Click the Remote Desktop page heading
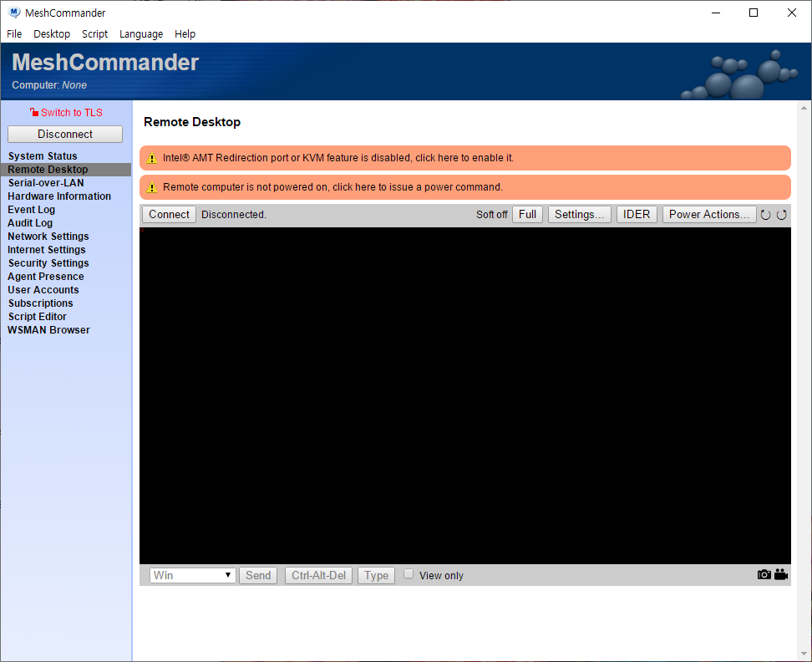 tap(192, 122)
